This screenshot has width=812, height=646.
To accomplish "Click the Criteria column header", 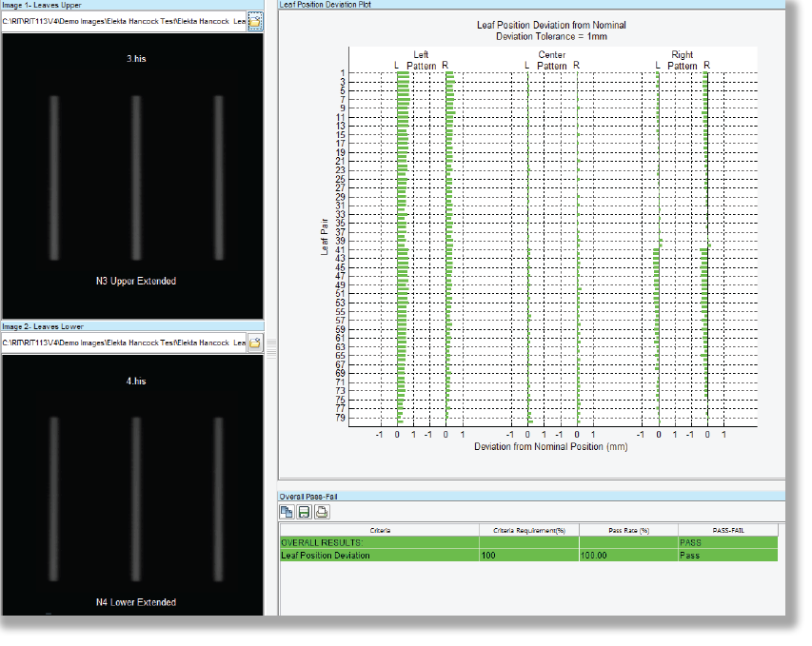I will pyautogui.click(x=379, y=530).
